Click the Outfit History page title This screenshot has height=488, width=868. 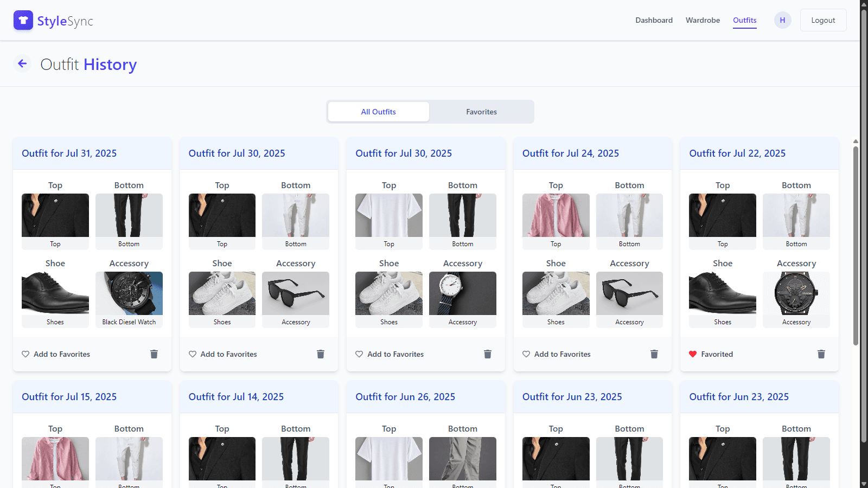pos(88,65)
